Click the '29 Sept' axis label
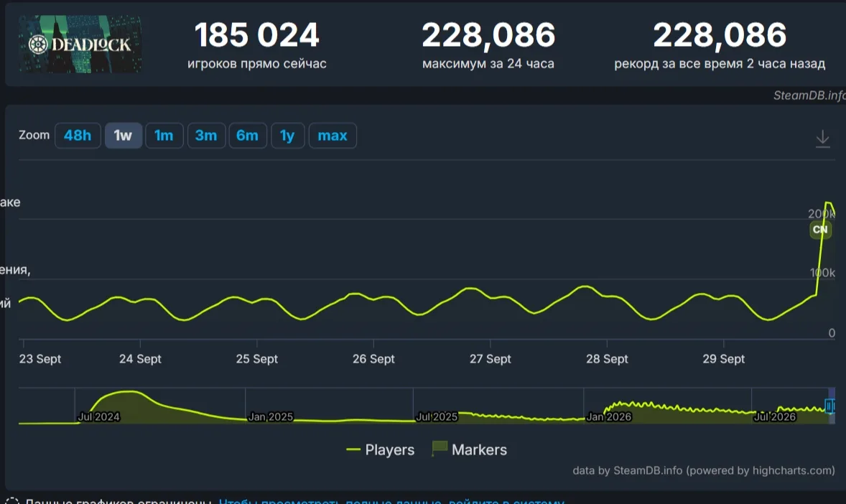 (x=723, y=359)
